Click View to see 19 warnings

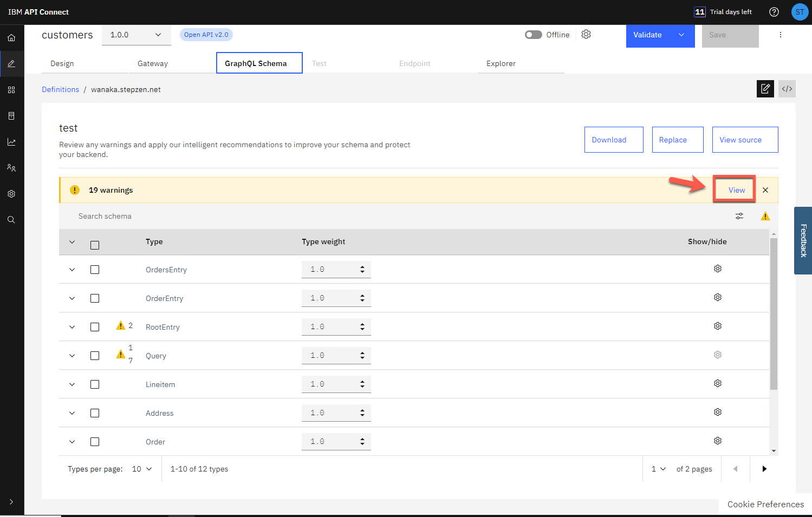click(x=736, y=190)
